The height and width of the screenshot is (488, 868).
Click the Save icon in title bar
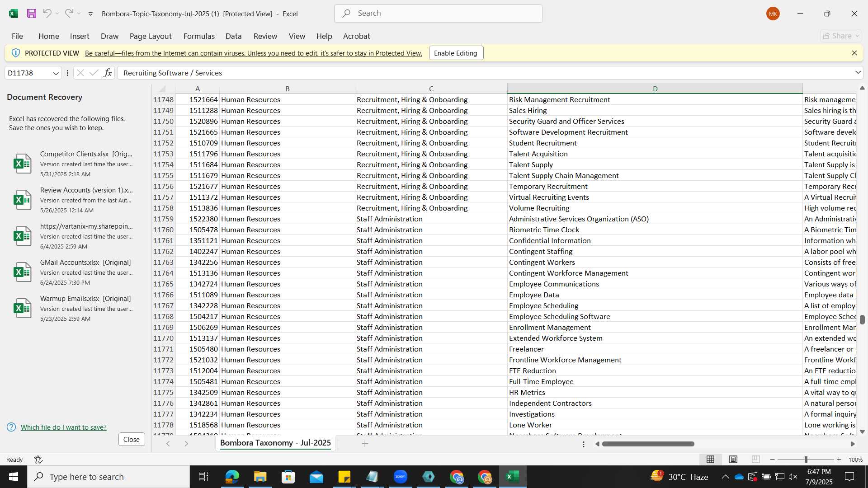coord(32,14)
